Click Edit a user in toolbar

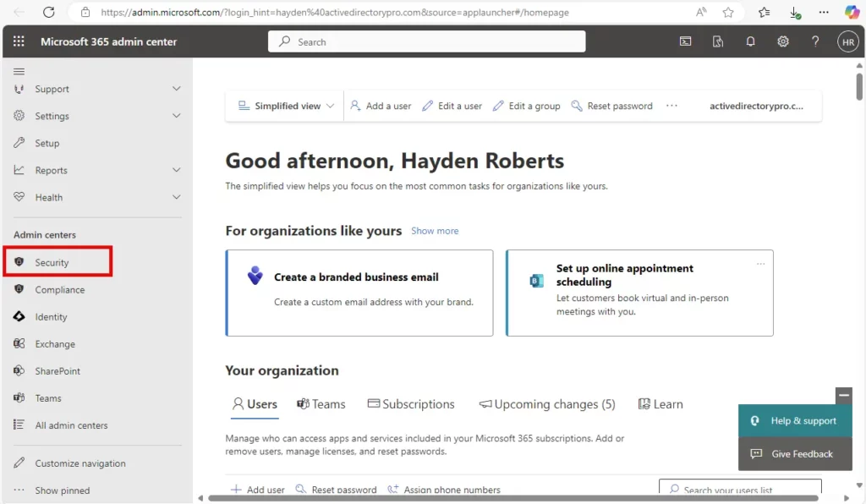[452, 106]
